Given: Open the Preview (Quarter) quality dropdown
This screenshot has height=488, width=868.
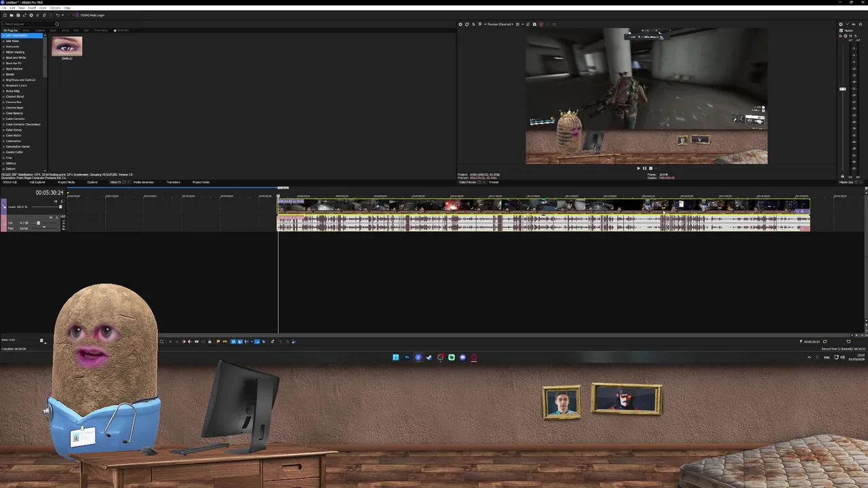Looking at the screenshot, I should [499, 24].
